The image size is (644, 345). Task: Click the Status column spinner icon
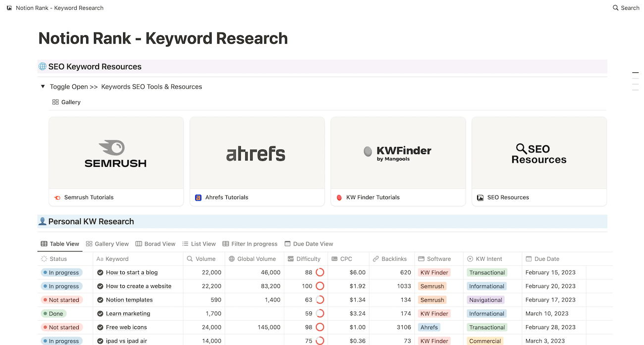44,259
